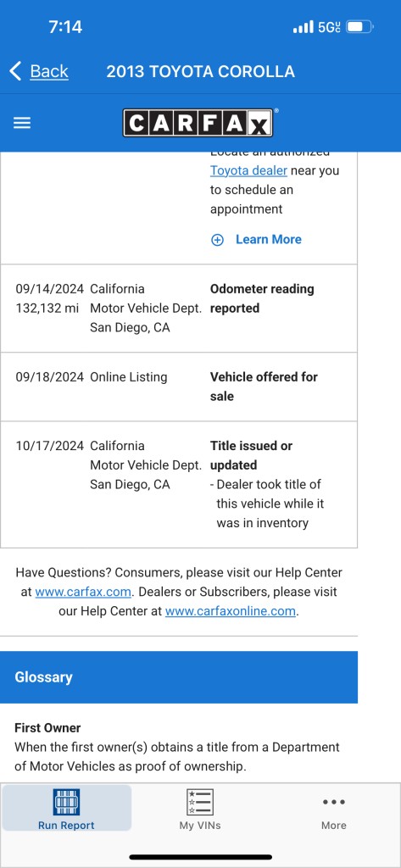
Task: Tap the Run Report barcode icon
Action: (66, 802)
